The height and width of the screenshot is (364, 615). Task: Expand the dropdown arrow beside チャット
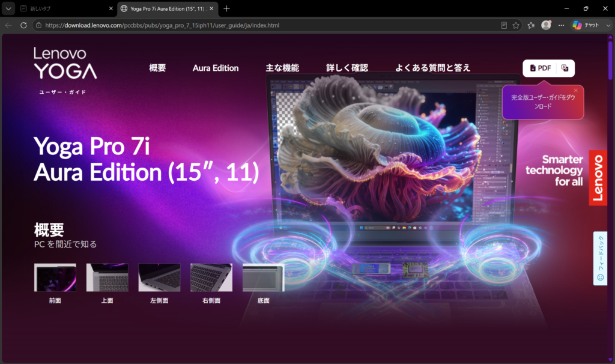click(x=608, y=25)
